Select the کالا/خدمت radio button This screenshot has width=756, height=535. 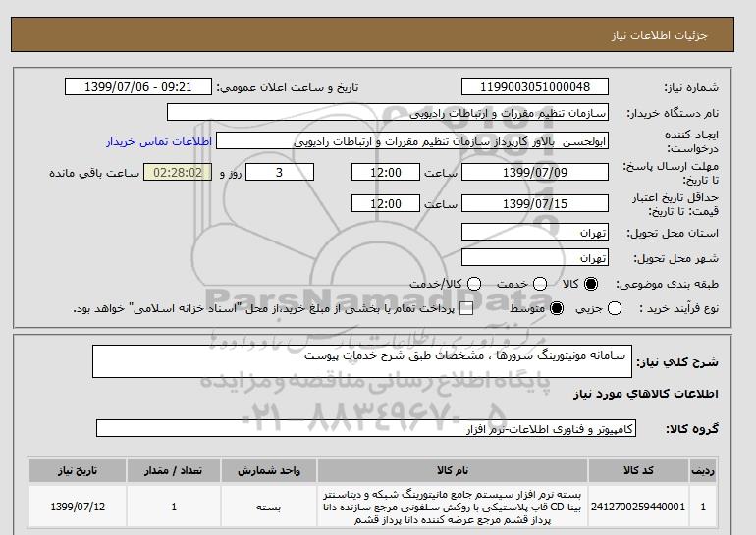[x=474, y=284]
